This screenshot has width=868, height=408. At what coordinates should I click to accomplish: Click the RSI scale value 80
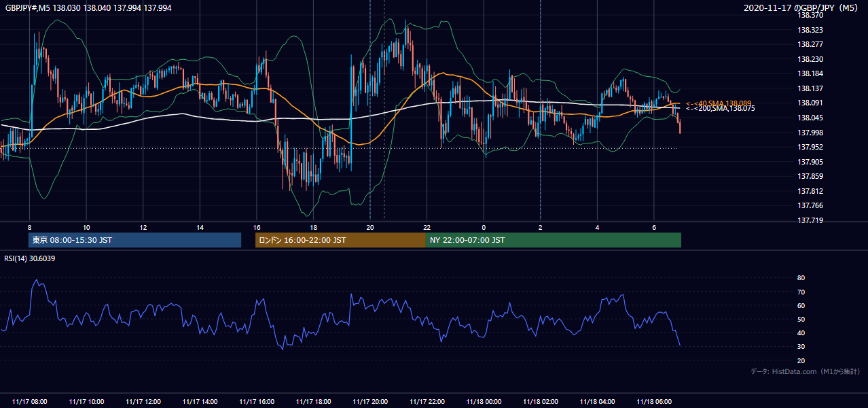[x=801, y=278]
